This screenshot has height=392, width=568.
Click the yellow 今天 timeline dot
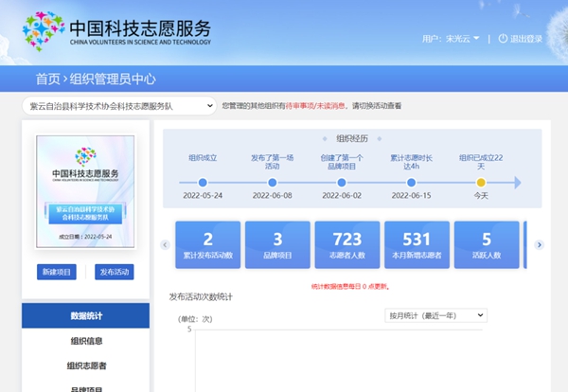(x=481, y=182)
